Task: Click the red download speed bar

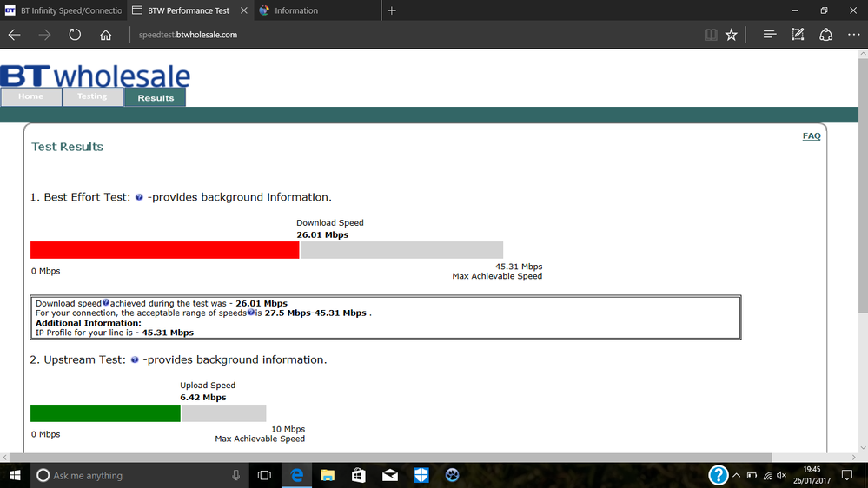Action: coord(165,250)
